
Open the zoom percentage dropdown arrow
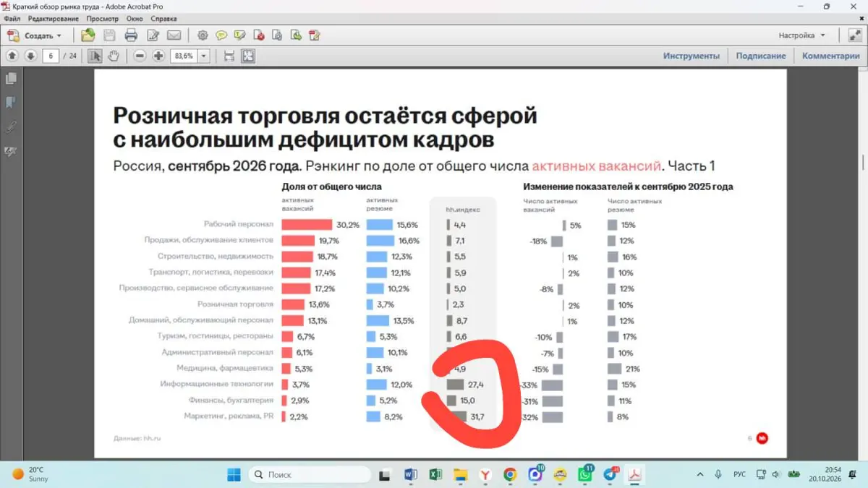[203, 56]
